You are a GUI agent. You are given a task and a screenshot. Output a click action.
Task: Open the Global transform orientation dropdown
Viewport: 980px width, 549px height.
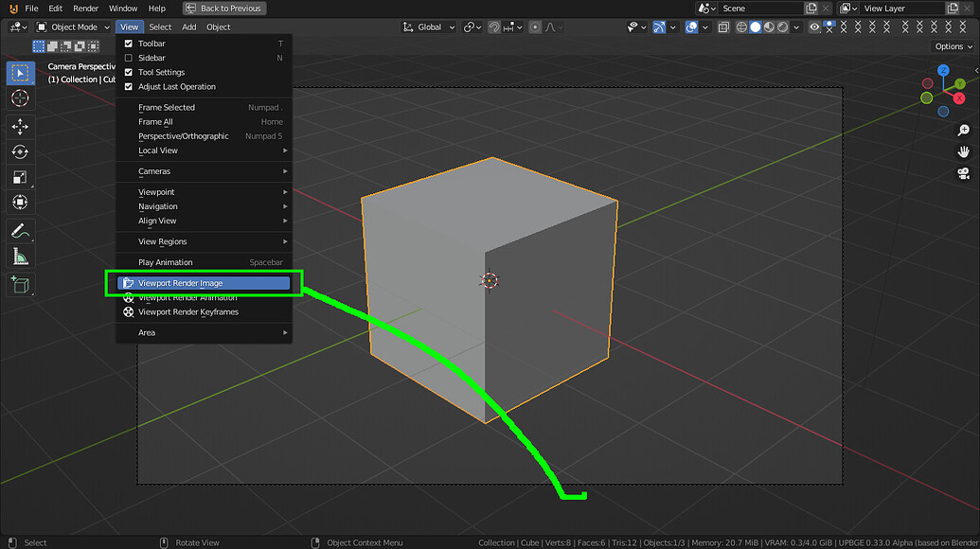429,27
